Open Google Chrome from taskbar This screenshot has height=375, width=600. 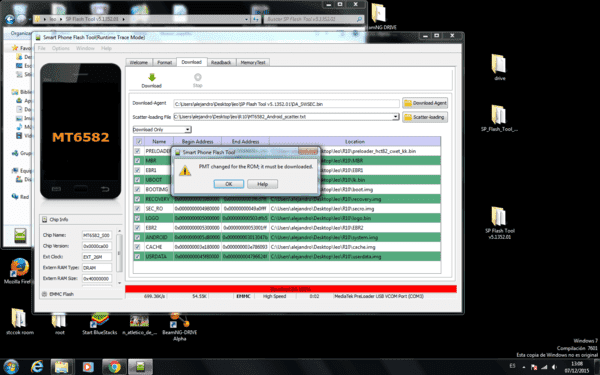click(114, 367)
